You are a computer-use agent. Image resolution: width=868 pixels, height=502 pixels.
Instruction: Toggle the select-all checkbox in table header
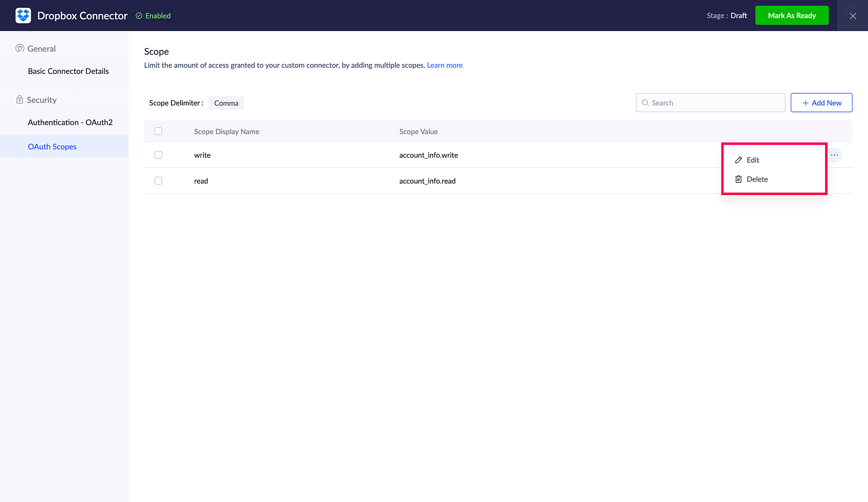pos(158,131)
